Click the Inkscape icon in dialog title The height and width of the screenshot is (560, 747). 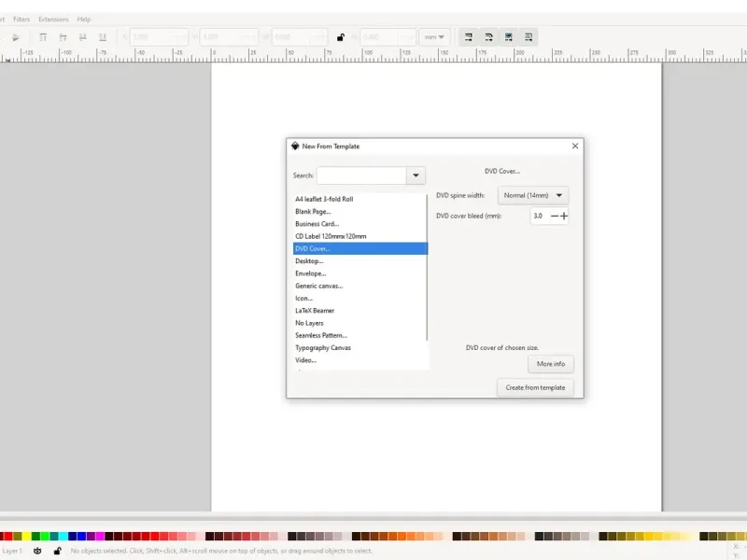tap(295, 146)
